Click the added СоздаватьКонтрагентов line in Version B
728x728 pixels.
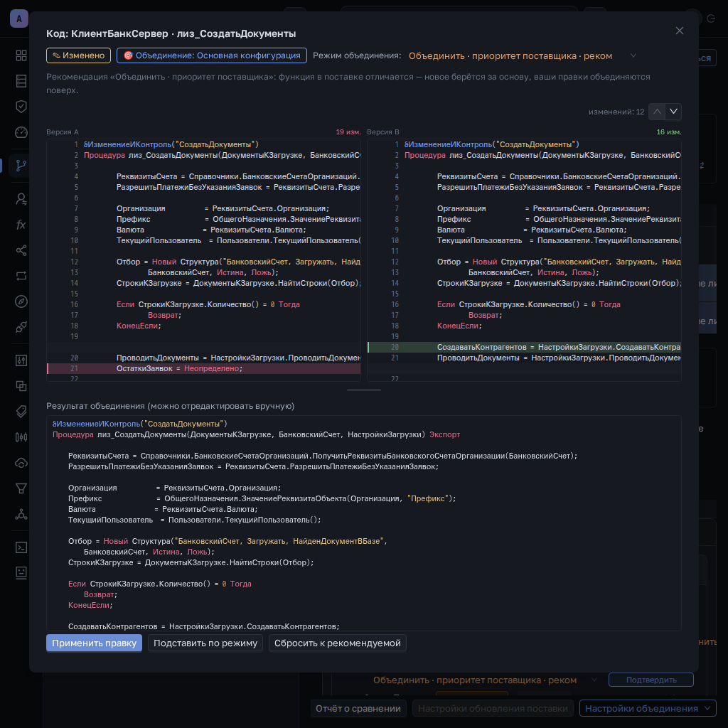524,347
